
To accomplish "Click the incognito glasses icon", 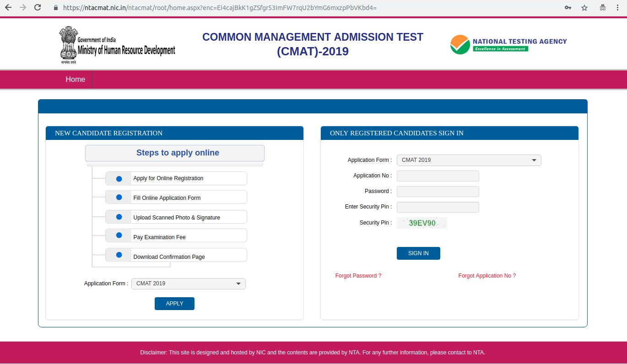I will 603,8.
